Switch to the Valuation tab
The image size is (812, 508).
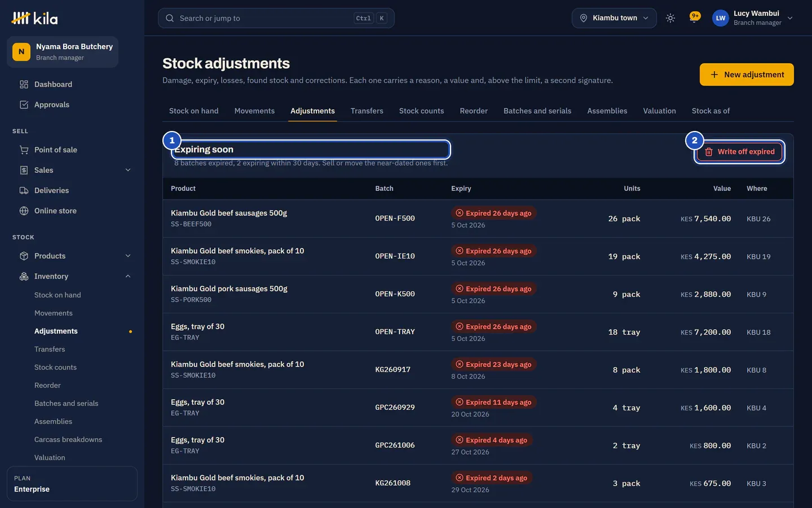tap(659, 111)
